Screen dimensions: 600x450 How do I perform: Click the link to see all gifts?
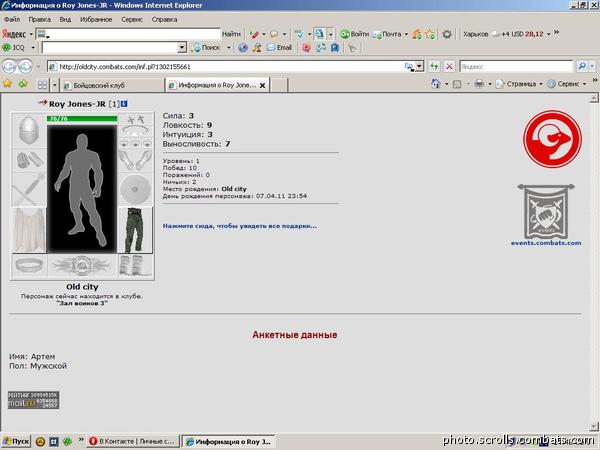(240, 226)
